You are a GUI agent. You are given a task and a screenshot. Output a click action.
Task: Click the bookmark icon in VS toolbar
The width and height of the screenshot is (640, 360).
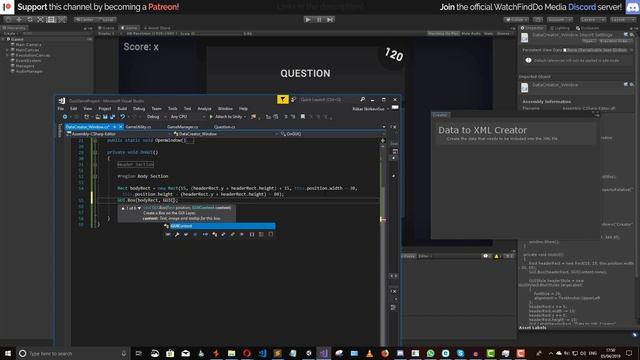point(302,117)
